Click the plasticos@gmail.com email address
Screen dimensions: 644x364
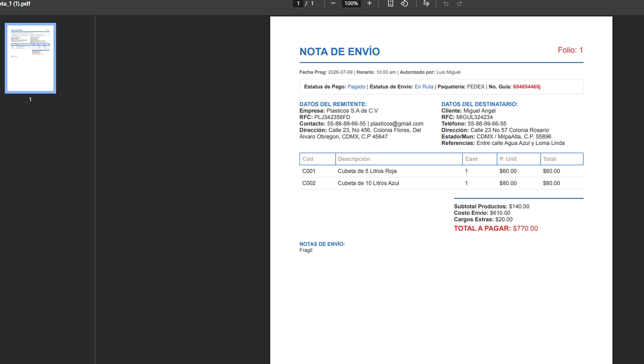coord(397,124)
